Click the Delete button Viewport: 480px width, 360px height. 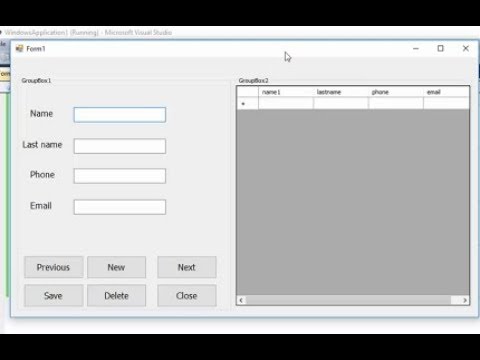click(116, 296)
